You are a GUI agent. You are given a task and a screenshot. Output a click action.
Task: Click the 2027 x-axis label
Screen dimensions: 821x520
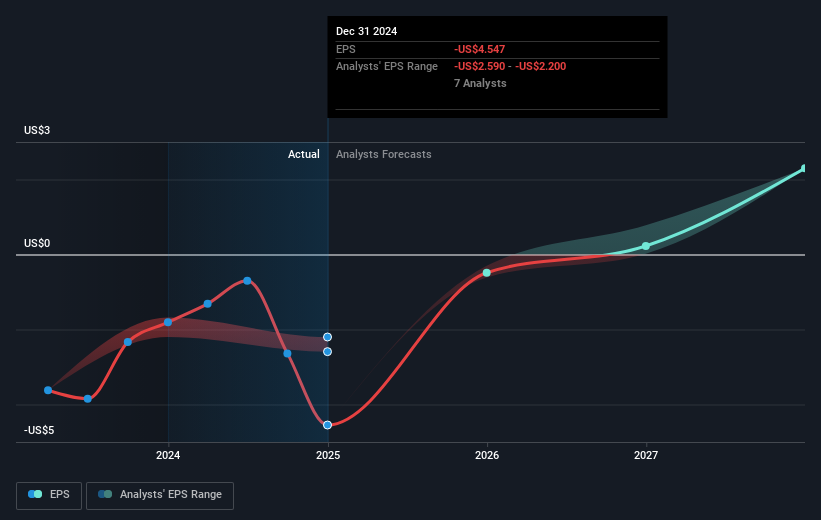coord(646,455)
